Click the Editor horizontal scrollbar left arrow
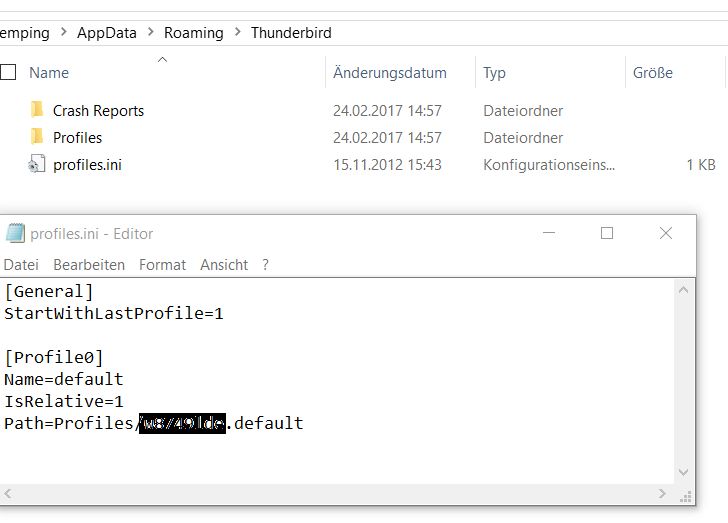728x523 pixels. (8, 493)
